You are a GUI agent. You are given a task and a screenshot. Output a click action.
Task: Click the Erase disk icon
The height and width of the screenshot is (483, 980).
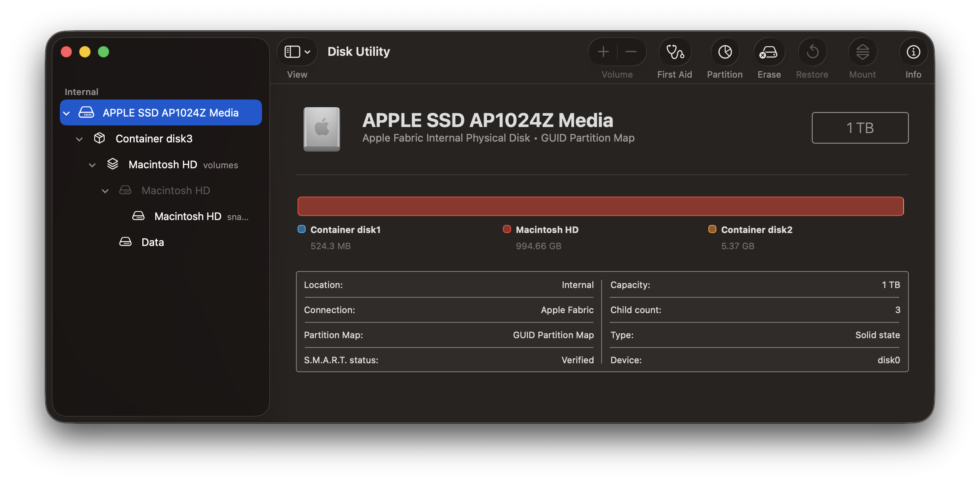[x=769, y=52]
